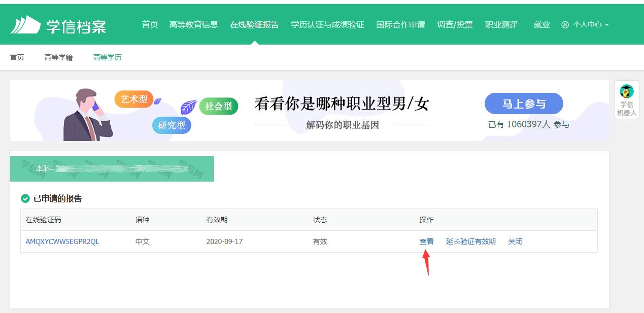Select the 研究型 badge in the banner
Image resolution: width=644 pixels, height=313 pixels.
click(172, 125)
